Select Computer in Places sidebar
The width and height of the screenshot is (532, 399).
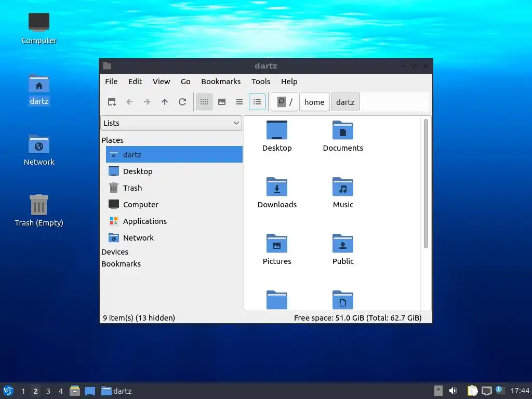tap(174, 204)
